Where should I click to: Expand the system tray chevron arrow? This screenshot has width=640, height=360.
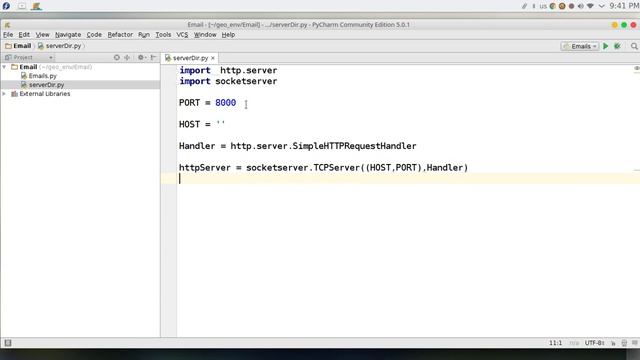[601, 6]
